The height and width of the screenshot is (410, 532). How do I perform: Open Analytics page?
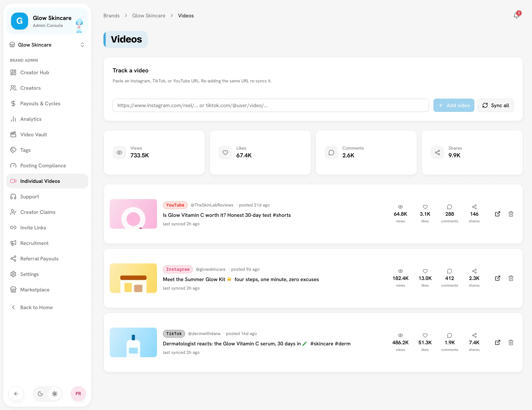pyautogui.click(x=47, y=119)
